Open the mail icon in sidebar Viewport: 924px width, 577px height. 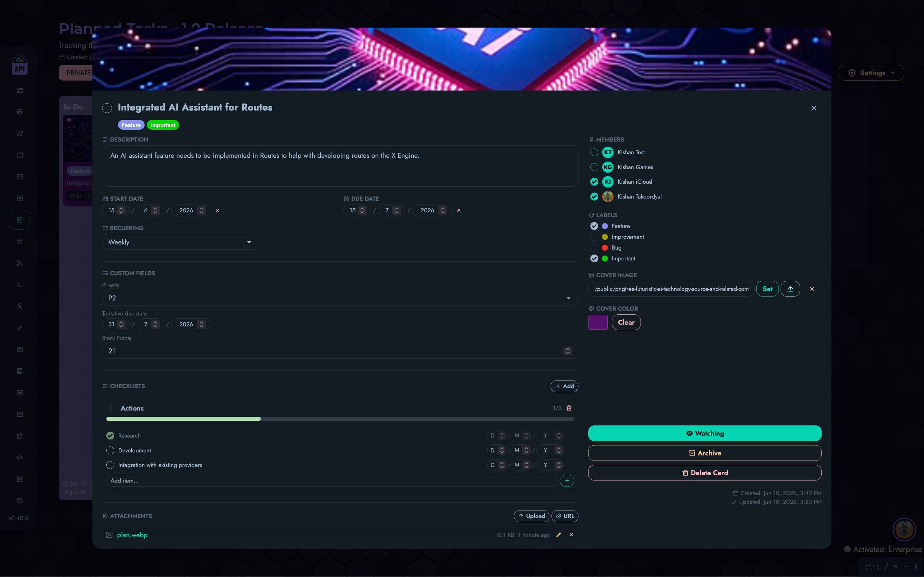tap(20, 414)
